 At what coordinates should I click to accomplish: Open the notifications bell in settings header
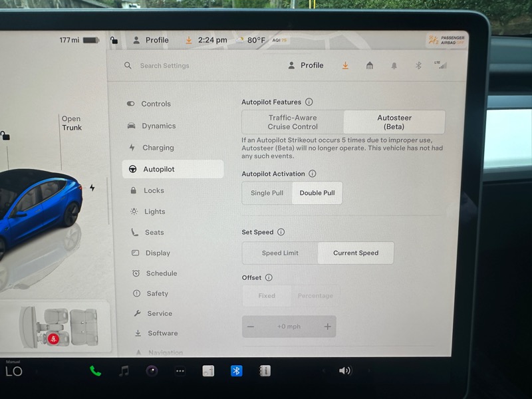(x=394, y=66)
